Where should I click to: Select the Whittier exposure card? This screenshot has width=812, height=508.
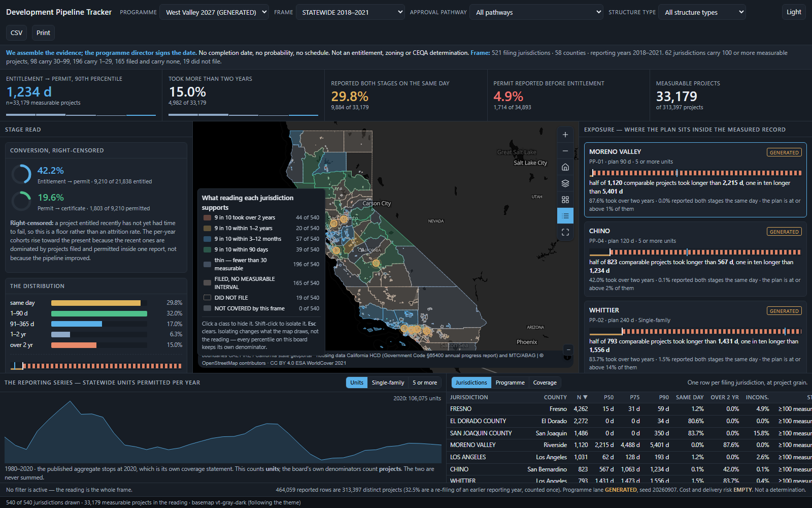695,338
